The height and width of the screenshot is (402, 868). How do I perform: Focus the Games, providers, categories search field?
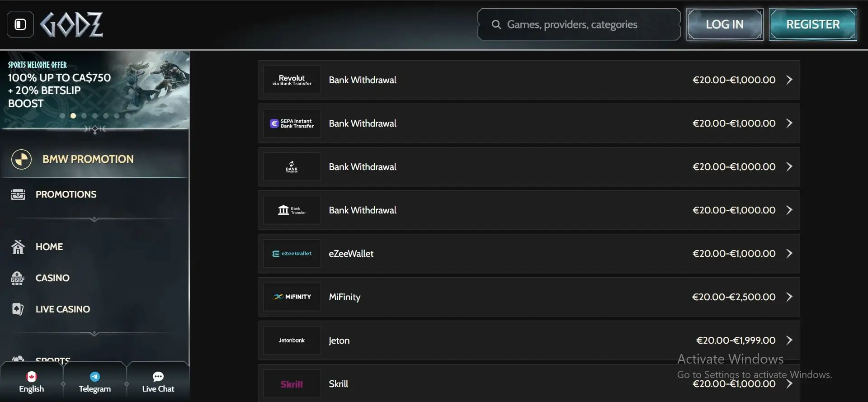[579, 24]
